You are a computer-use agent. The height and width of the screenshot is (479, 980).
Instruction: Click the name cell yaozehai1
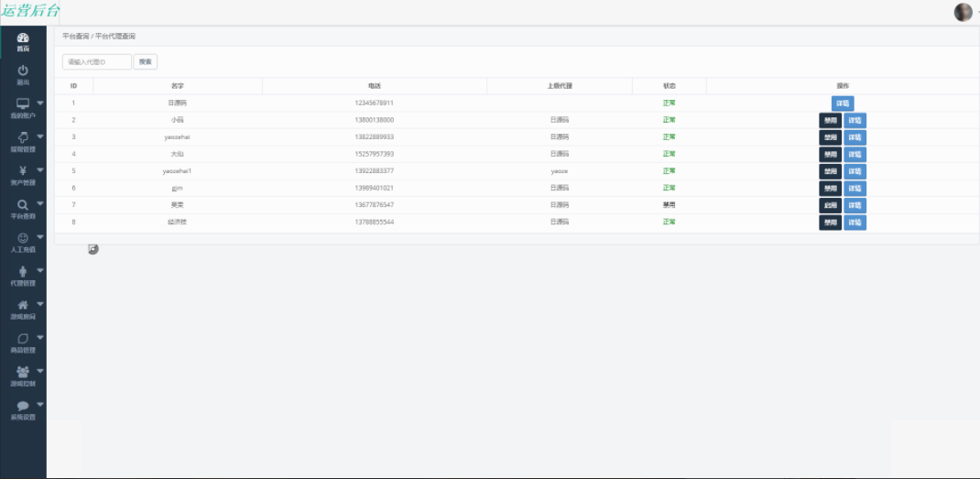click(178, 170)
